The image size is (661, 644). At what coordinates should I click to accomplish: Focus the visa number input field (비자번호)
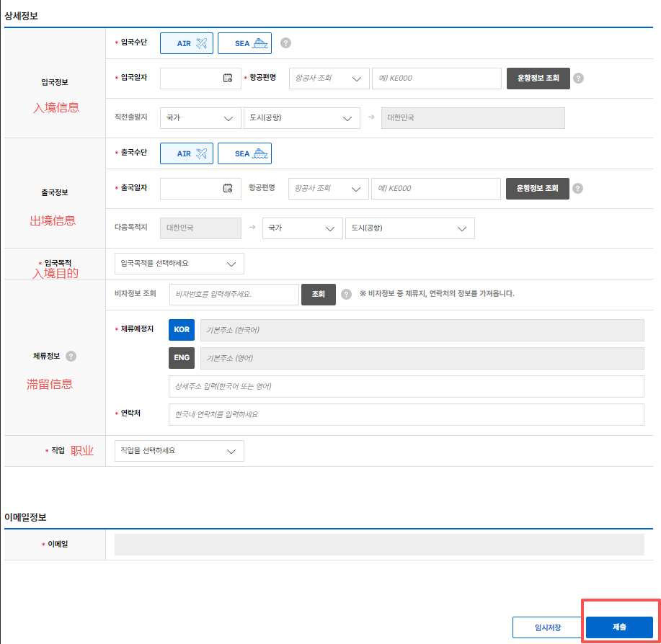tap(234, 295)
